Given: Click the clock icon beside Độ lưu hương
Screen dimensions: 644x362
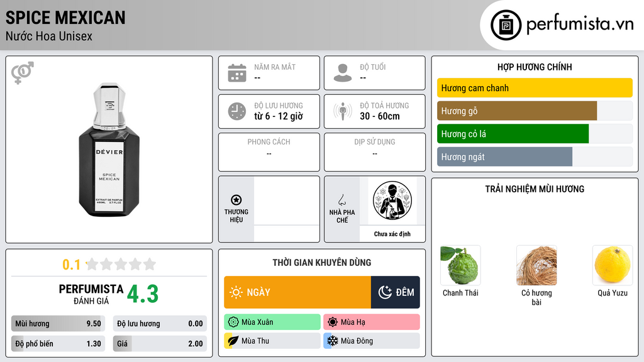Looking at the screenshot, I should tap(237, 111).
